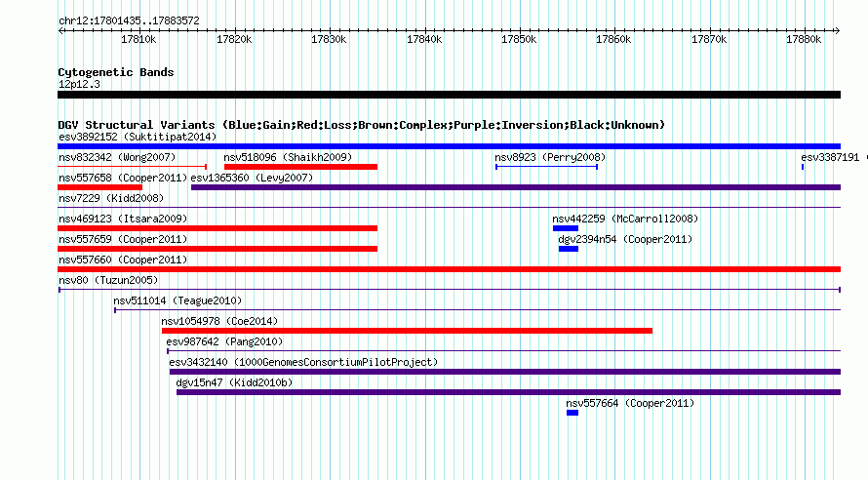
Task: Select the red nsv1054978 loss bar
Action: coord(407,331)
